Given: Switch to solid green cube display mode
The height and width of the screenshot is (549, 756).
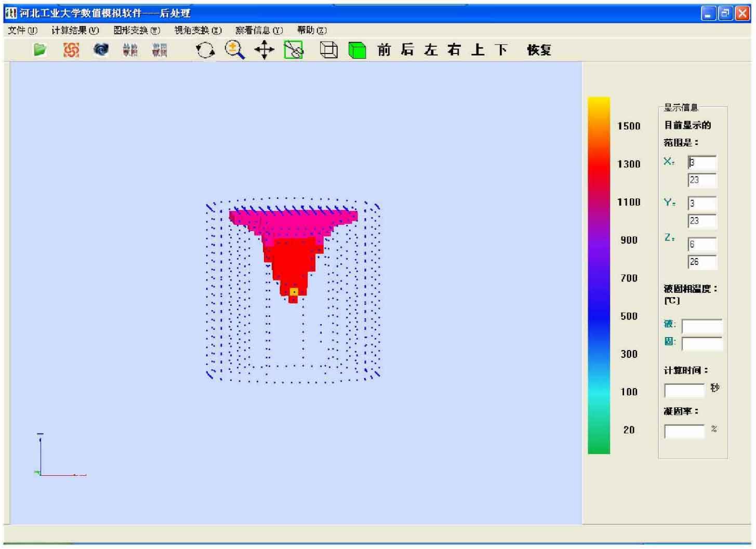Looking at the screenshot, I should tap(359, 50).
